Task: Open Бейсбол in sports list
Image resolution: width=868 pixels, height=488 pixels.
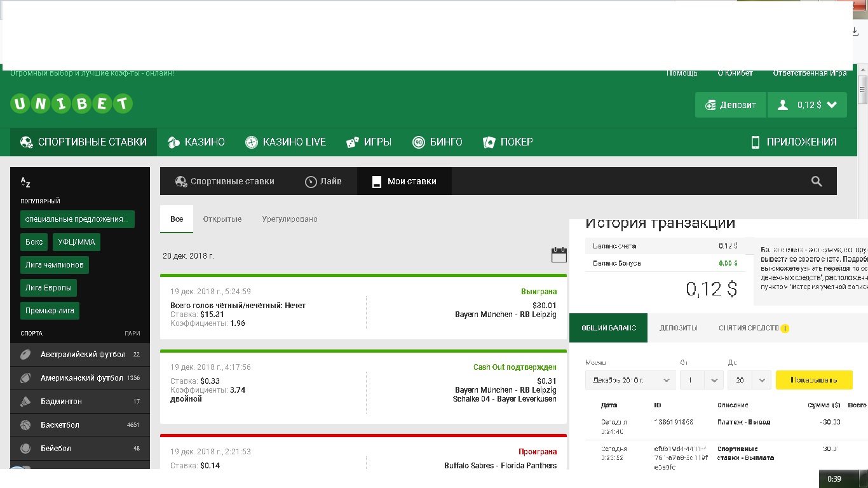Action: (x=80, y=449)
